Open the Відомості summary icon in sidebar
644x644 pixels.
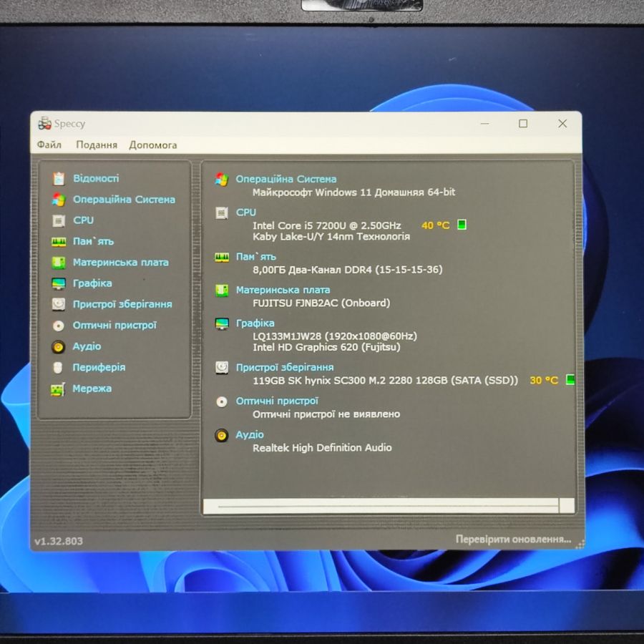pyautogui.click(x=59, y=179)
